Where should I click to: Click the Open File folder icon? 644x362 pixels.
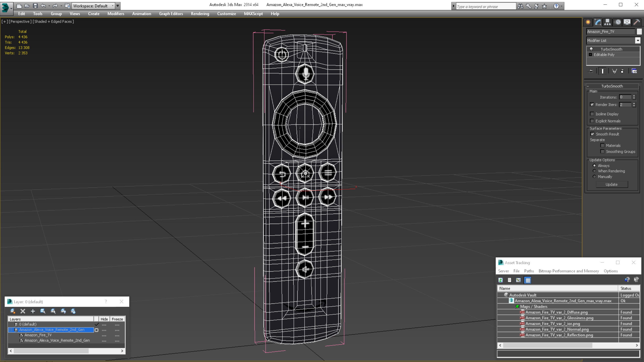pos(27,6)
